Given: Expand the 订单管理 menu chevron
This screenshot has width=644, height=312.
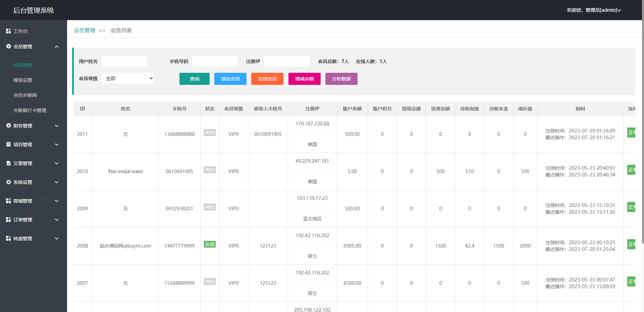Looking at the screenshot, I should point(57,220).
